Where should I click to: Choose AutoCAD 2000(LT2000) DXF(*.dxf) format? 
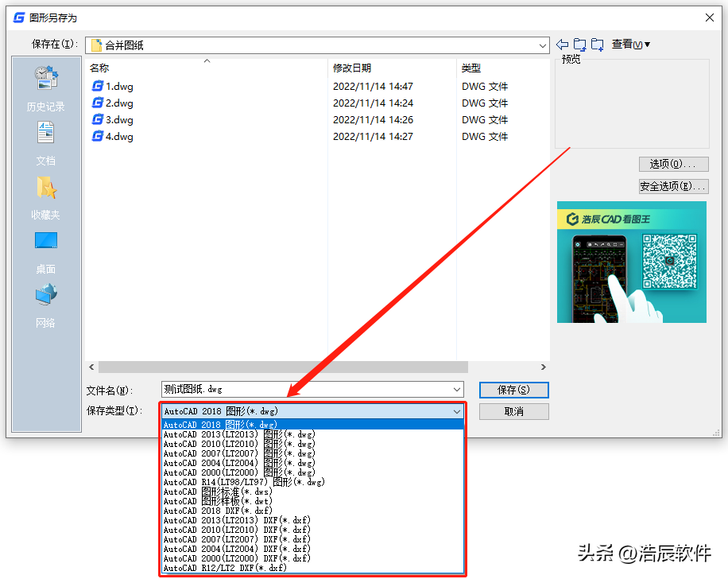[x=313, y=558]
